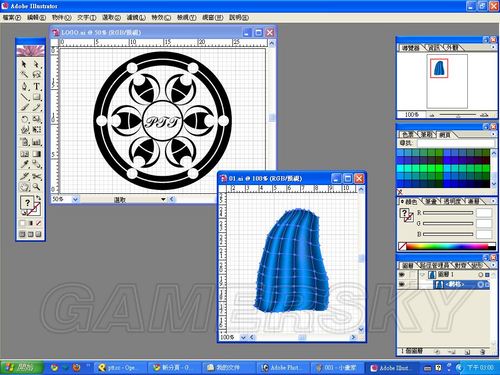Toggle visibility of the mesh sublayer

pyautogui.click(x=402, y=284)
